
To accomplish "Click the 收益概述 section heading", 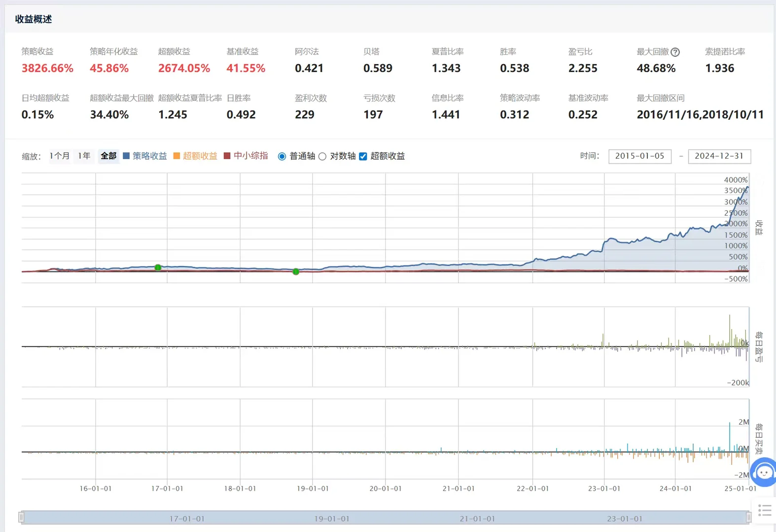I will 34,19.
